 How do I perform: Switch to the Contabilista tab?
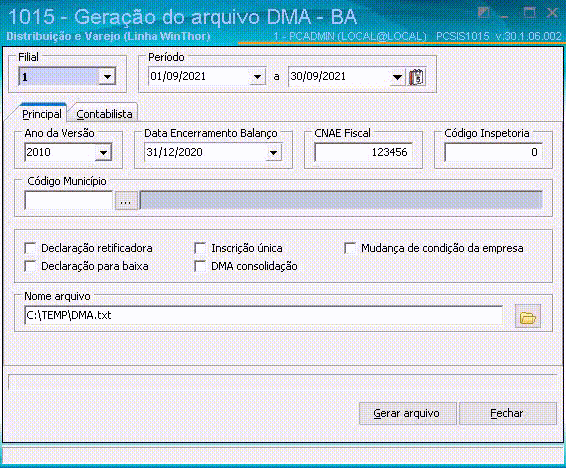pyautogui.click(x=104, y=114)
